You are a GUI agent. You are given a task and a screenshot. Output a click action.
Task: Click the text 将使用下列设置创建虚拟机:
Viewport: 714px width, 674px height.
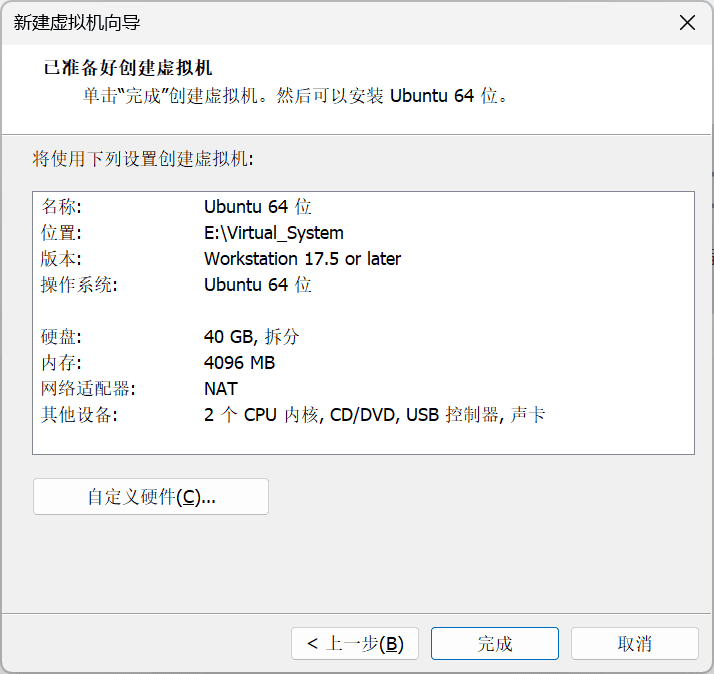click(143, 159)
